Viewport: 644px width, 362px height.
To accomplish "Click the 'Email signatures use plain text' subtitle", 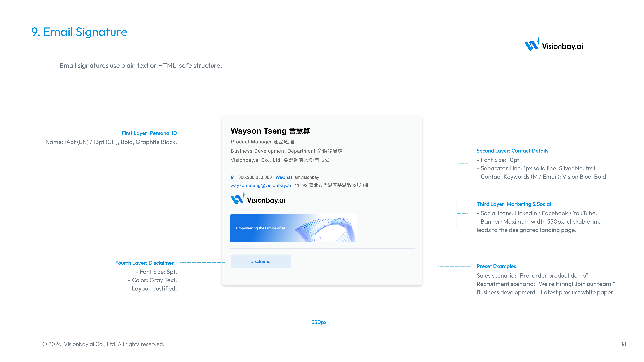I will pyautogui.click(x=141, y=65).
